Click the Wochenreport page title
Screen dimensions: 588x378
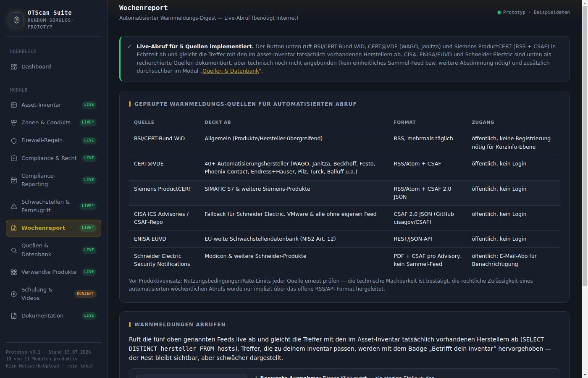143,8
